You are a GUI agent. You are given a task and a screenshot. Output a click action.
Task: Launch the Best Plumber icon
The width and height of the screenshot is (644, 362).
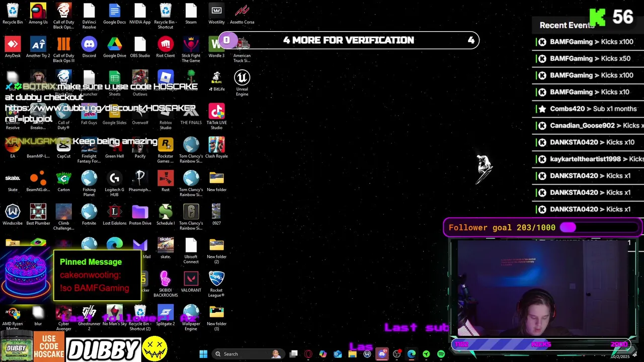click(38, 215)
